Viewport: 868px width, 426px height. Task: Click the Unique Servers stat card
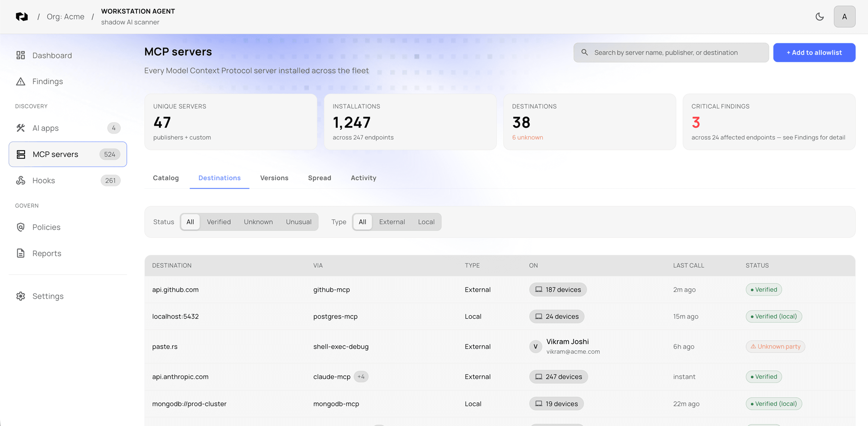(230, 122)
